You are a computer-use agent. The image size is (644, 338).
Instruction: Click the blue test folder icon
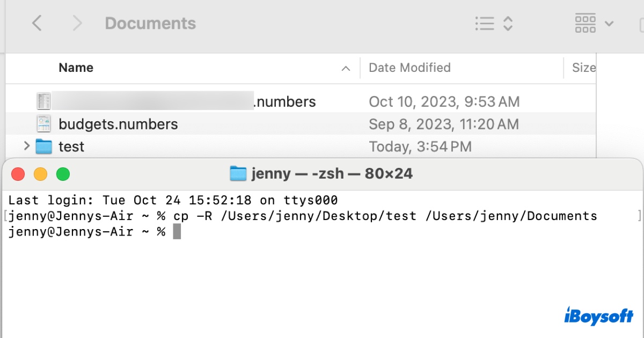43,146
